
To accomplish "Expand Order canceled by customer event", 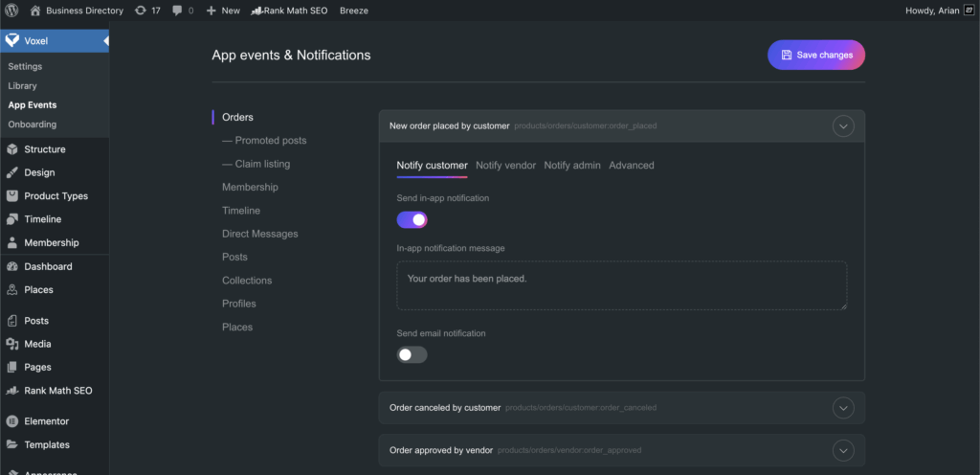I will point(842,408).
